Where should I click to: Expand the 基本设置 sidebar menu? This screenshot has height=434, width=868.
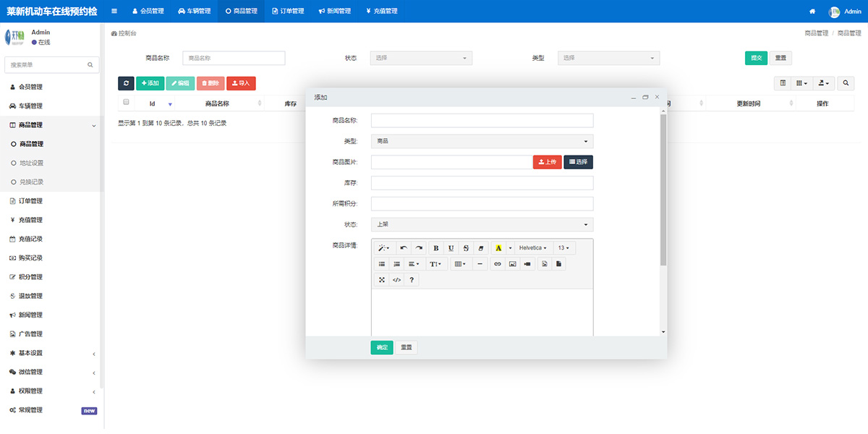51,353
